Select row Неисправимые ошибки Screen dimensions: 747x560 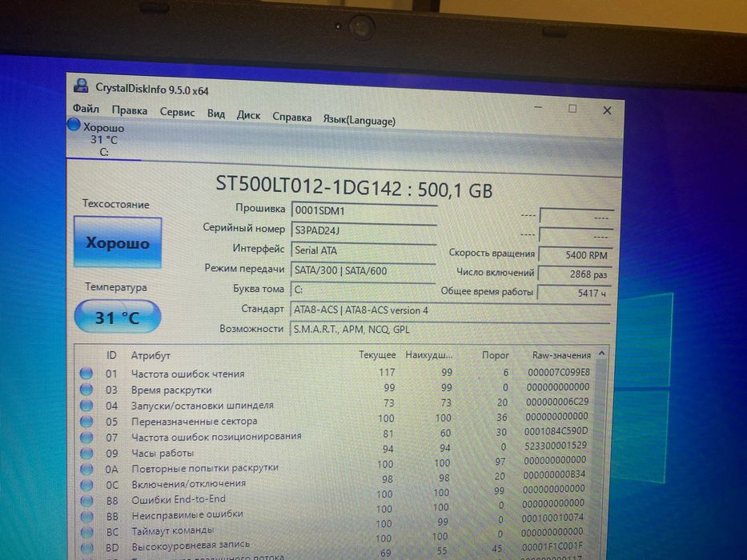335,511
